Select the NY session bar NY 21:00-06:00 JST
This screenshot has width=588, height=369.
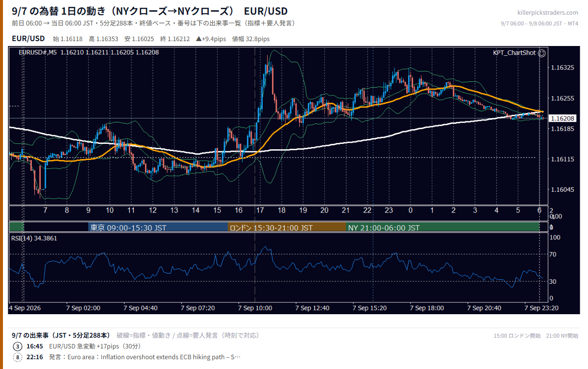[443, 228]
